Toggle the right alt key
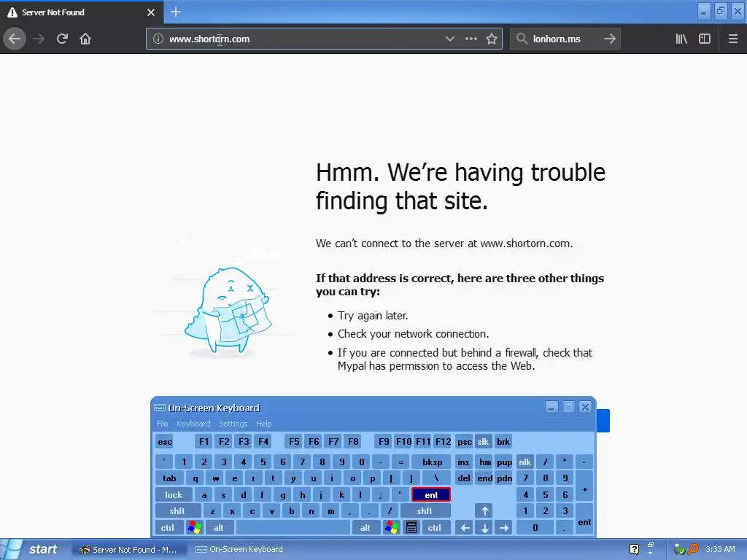The width and height of the screenshot is (747, 560). [365, 528]
